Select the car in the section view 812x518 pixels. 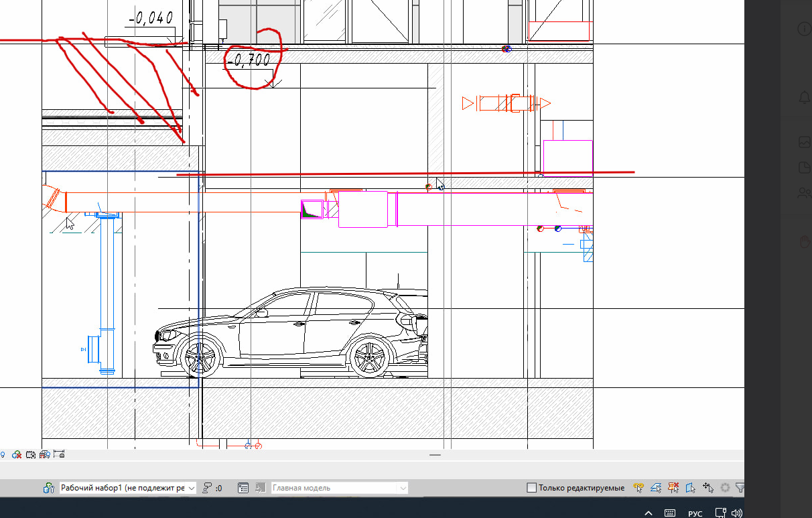click(x=290, y=333)
